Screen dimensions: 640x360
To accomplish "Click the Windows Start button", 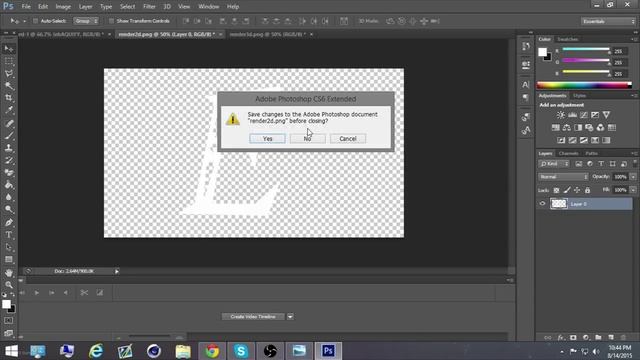I will pyautogui.click(x=11, y=351).
